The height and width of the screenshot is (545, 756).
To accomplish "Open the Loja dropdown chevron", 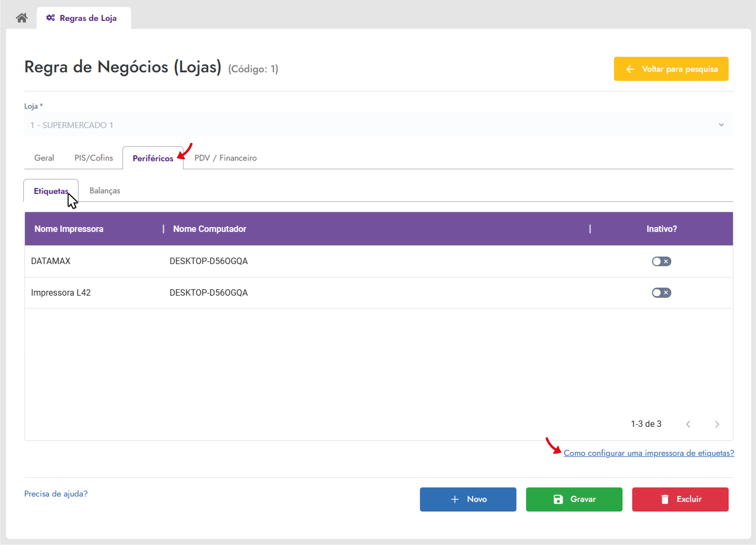I will 721,125.
